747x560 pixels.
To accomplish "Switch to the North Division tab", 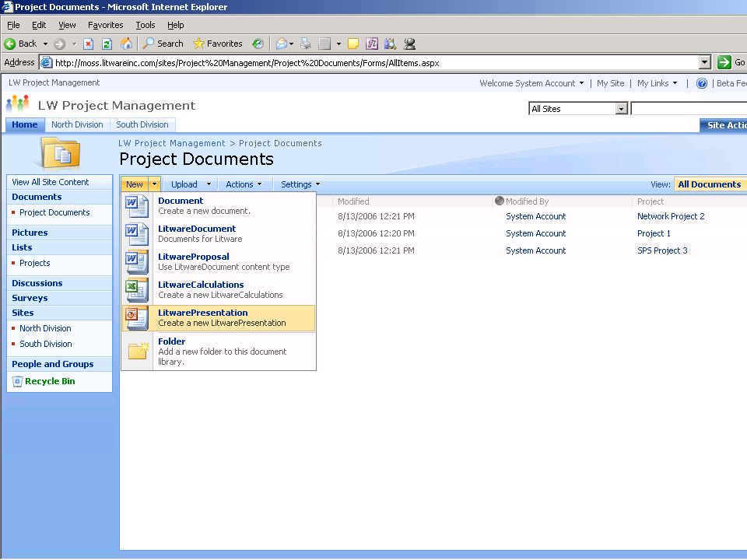I will tap(77, 124).
